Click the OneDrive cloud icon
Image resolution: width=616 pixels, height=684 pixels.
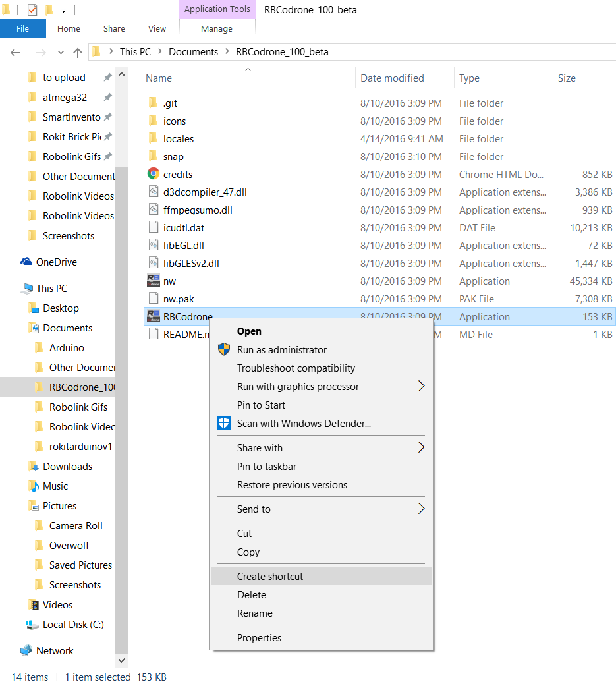coord(26,262)
